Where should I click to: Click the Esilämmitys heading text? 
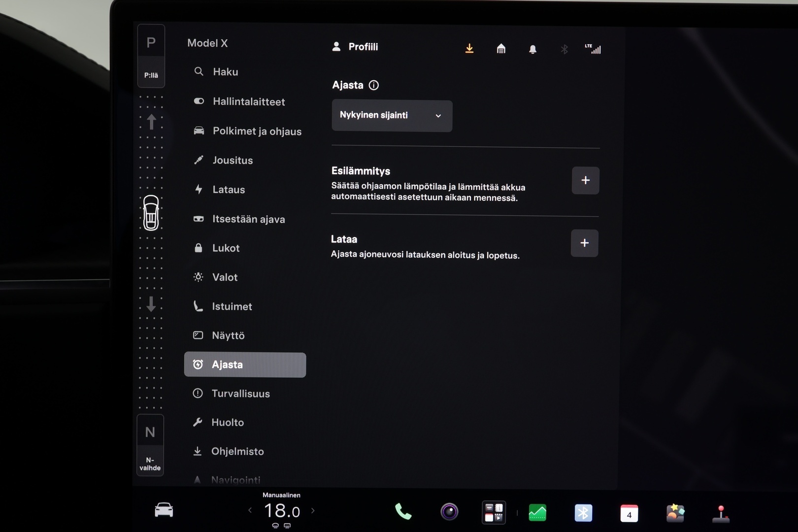pos(361,171)
